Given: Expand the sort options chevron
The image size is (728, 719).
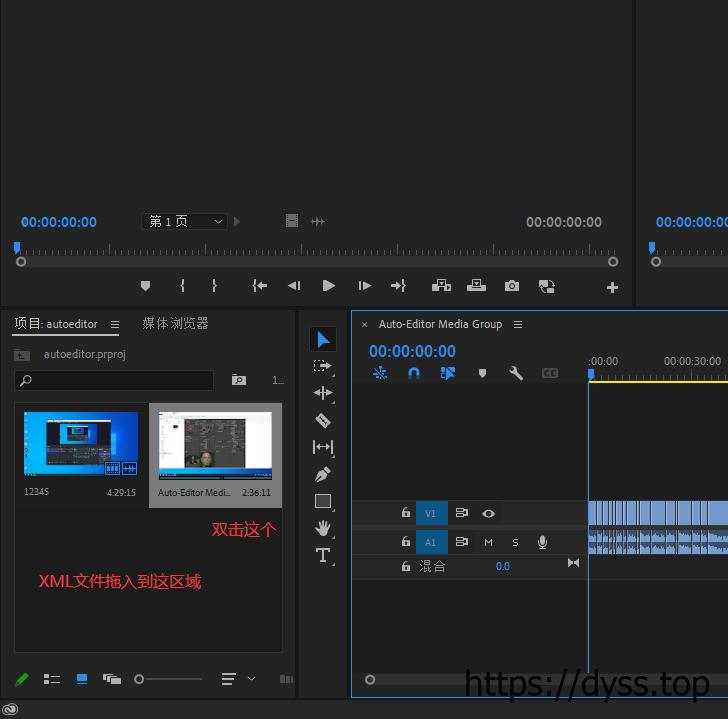Looking at the screenshot, I should (251, 679).
